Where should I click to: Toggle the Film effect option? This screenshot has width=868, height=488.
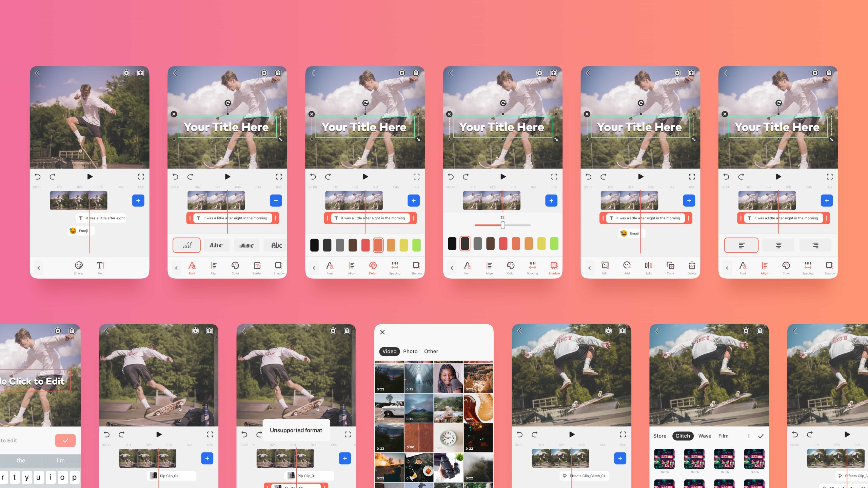click(x=723, y=435)
